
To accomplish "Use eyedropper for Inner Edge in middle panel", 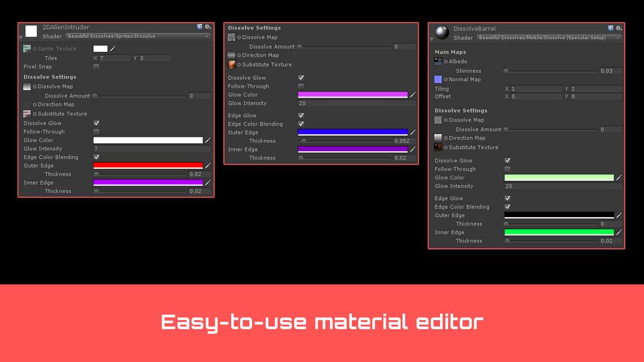I will click(x=413, y=150).
